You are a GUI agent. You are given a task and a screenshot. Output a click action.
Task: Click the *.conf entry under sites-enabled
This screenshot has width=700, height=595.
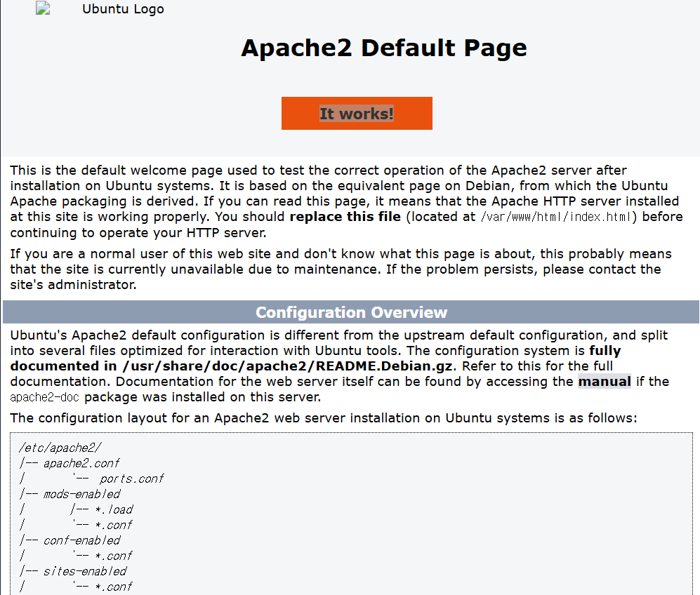[x=114, y=587]
